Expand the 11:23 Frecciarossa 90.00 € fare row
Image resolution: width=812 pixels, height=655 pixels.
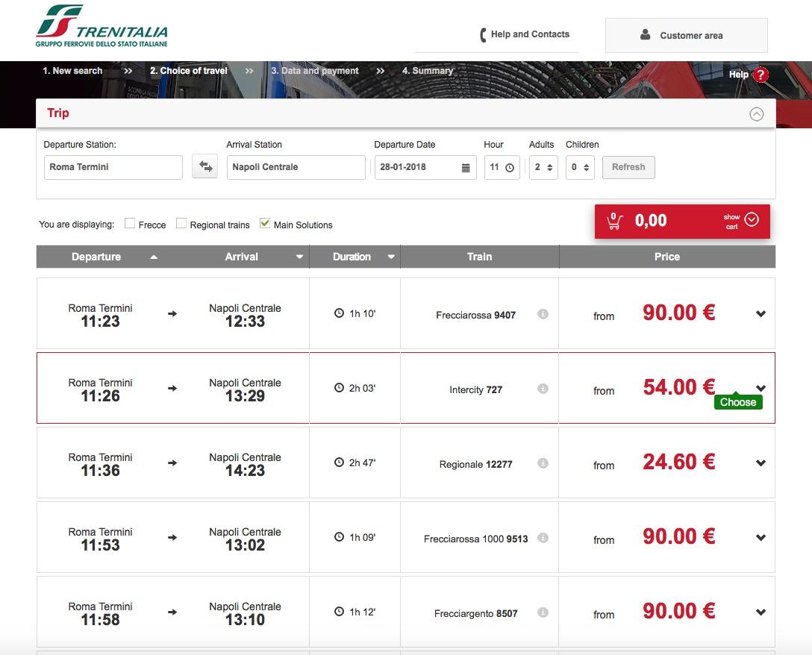[x=761, y=314]
